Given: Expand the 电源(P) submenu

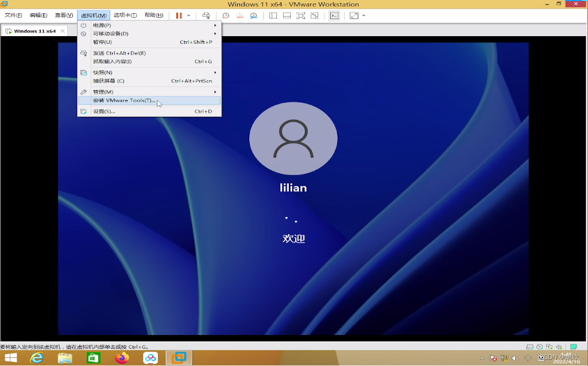Looking at the screenshot, I should [x=149, y=25].
